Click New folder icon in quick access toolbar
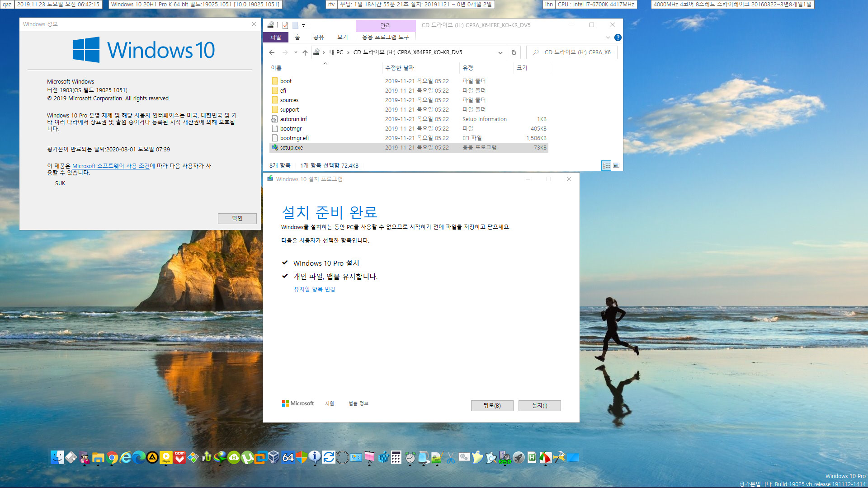This screenshot has width=868, height=488. [295, 25]
